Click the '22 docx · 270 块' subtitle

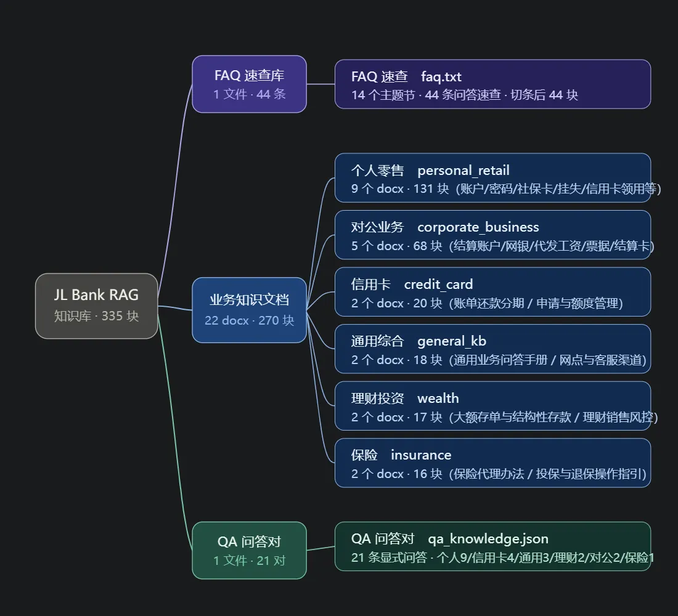pos(250,320)
